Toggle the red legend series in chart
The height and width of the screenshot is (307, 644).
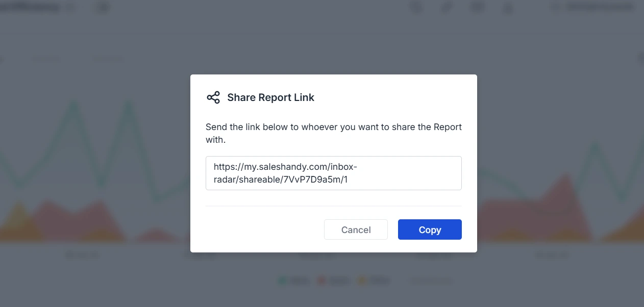(x=333, y=280)
